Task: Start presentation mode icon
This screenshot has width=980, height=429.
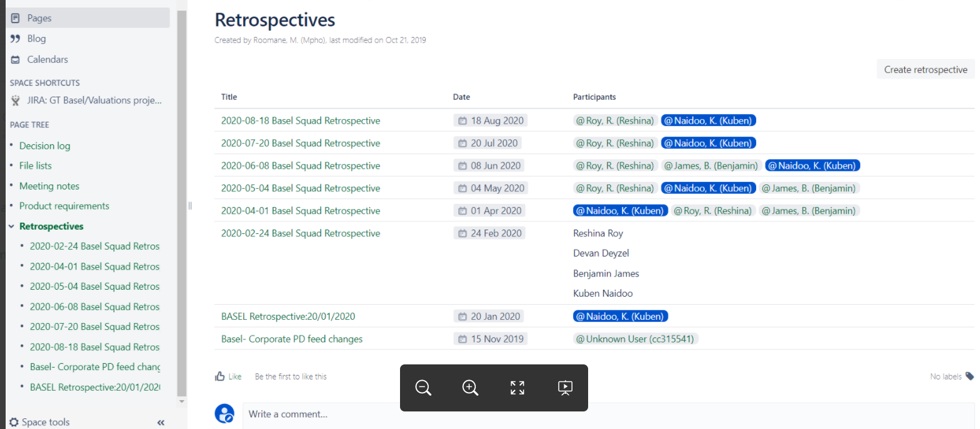Action: (565, 388)
